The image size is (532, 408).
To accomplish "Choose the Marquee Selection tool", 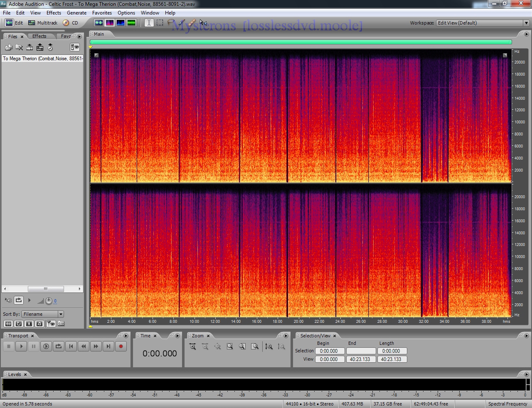I will [x=160, y=23].
